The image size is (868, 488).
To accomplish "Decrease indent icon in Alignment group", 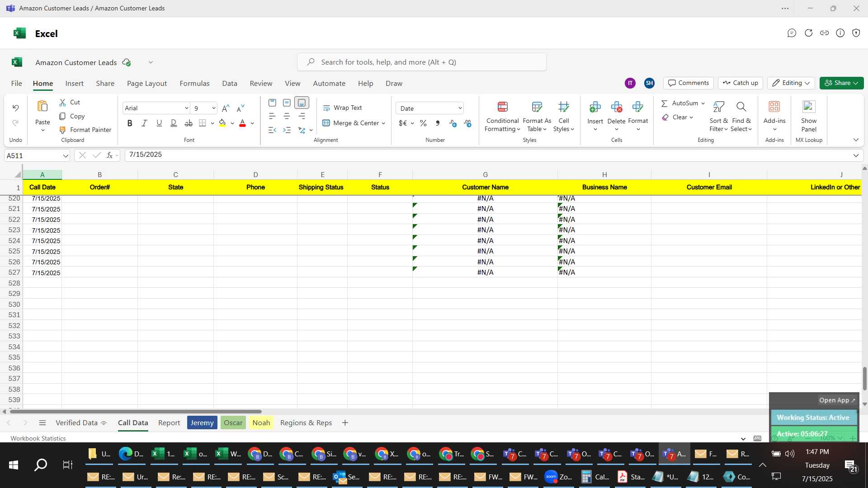I will tap(272, 130).
